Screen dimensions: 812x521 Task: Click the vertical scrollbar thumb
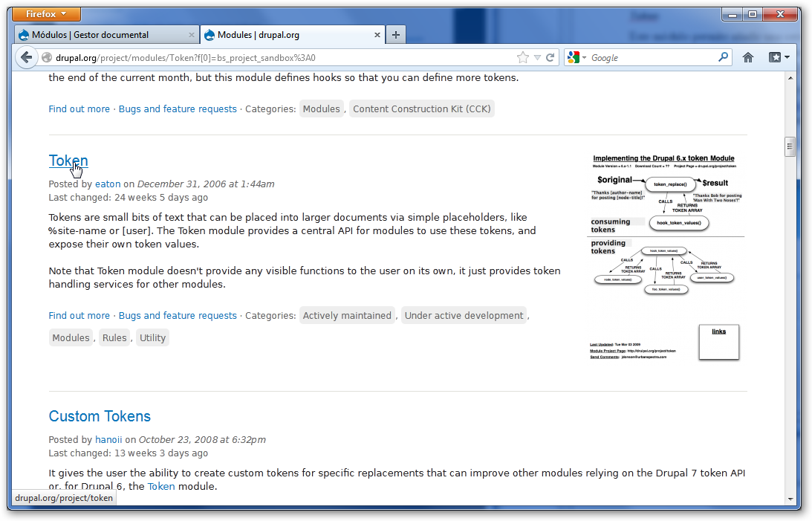coord(790,147)
